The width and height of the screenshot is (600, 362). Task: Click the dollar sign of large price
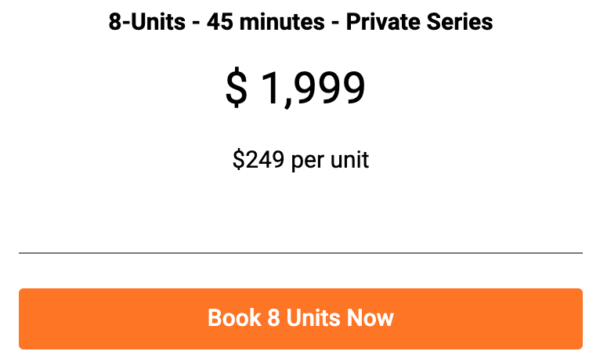[236, 88]
